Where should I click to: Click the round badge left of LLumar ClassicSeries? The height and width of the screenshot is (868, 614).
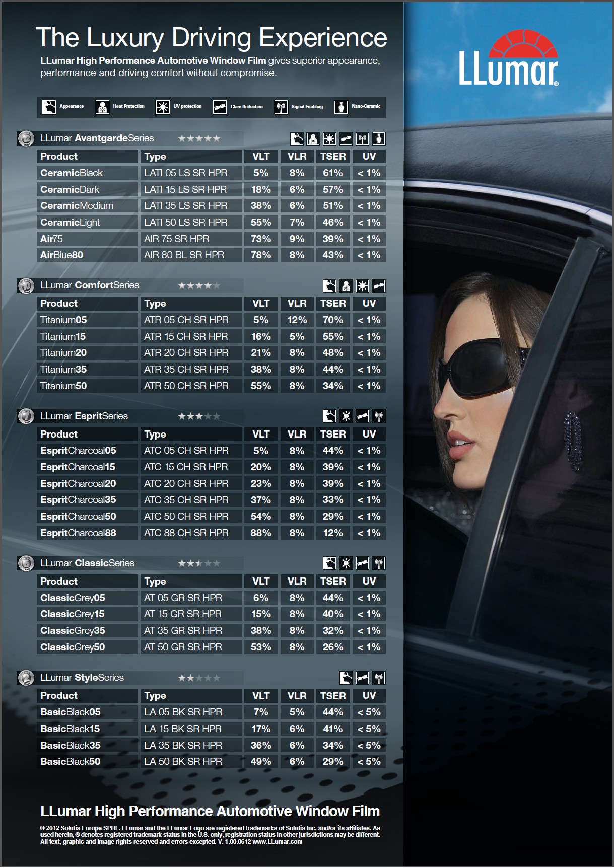point(26,563)
